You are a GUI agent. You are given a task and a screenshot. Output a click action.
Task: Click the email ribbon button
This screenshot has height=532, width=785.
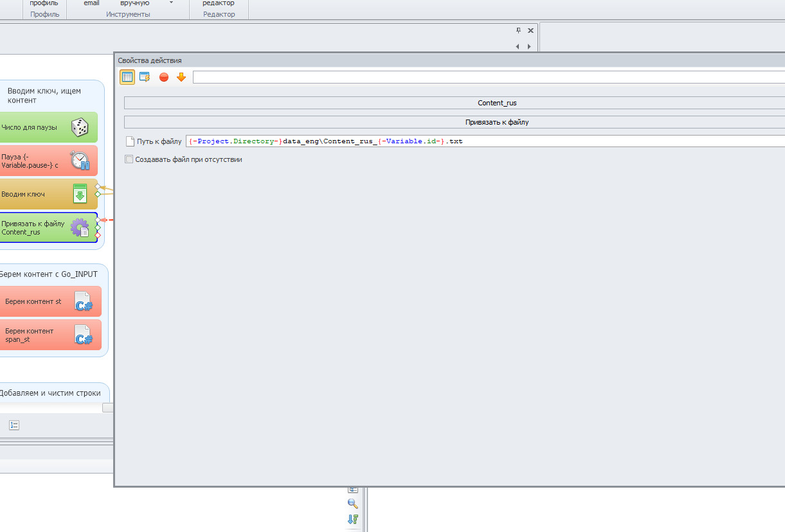click(x=91, y=3)
